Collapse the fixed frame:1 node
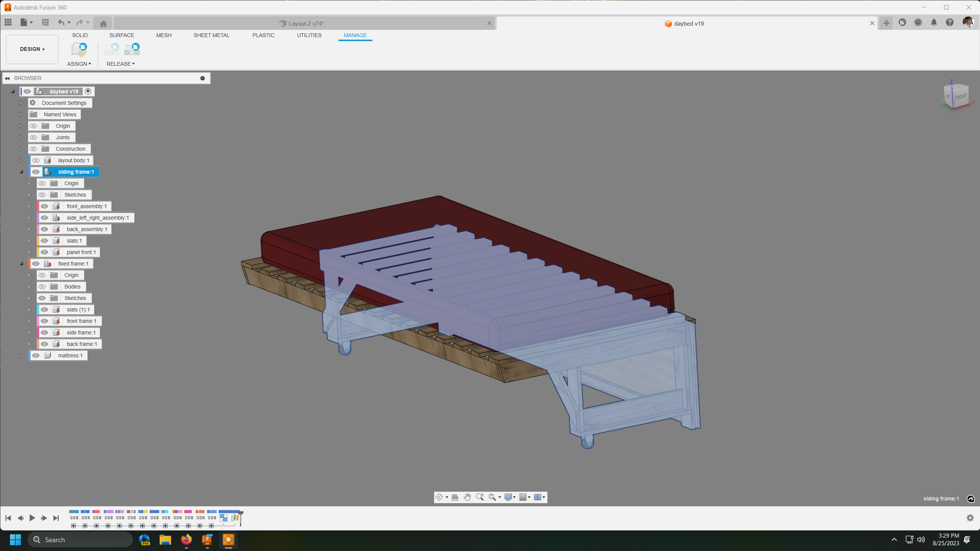The height and width of the screenshot is (551, 980). pos(21,264)
